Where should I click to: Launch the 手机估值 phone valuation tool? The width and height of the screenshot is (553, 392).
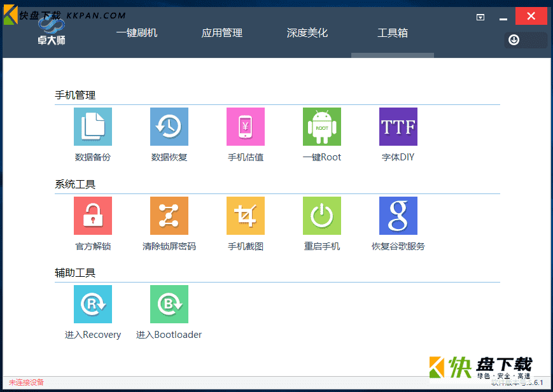point(246,127)
